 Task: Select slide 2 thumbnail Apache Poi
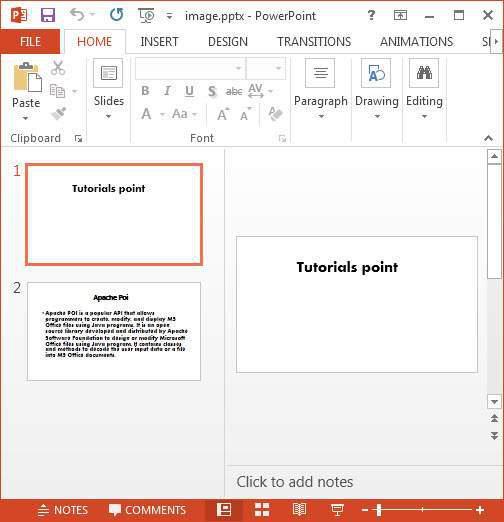(x=114, y=331)
